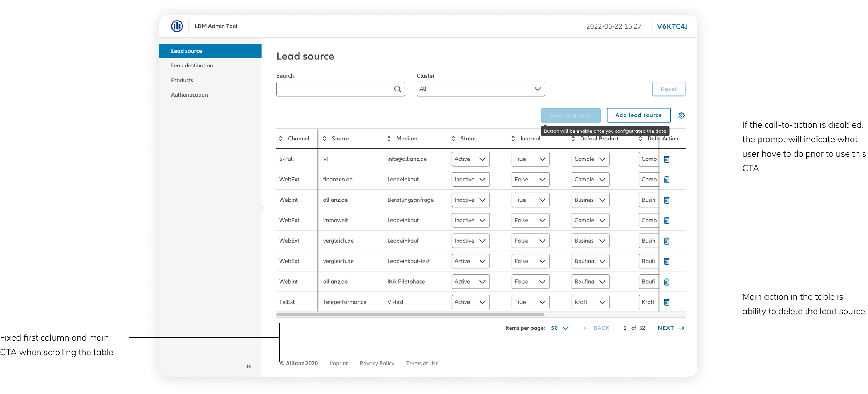
Task: Sort table by Channel column
Action: point(281,139)
